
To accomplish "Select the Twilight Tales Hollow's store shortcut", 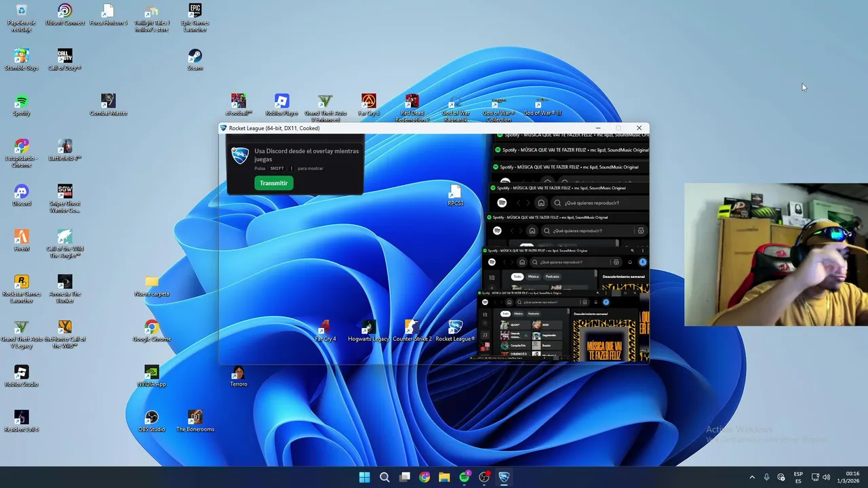I will (152, 17).
